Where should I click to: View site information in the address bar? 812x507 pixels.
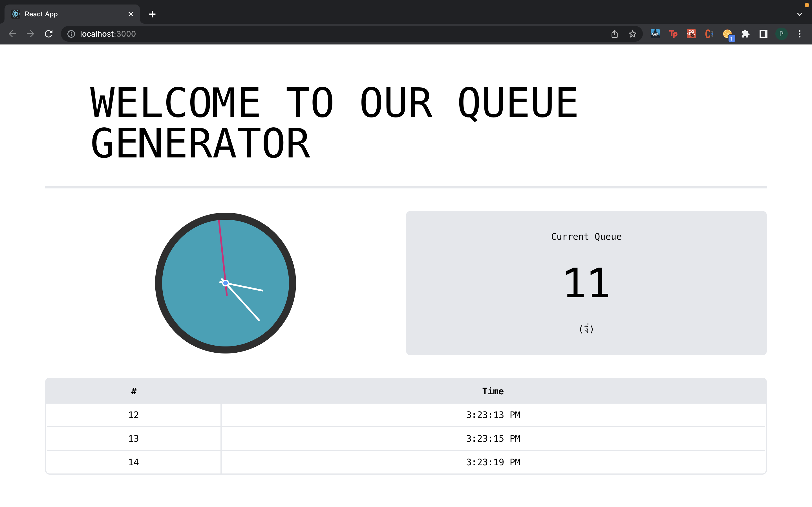(x=71, y=34)
